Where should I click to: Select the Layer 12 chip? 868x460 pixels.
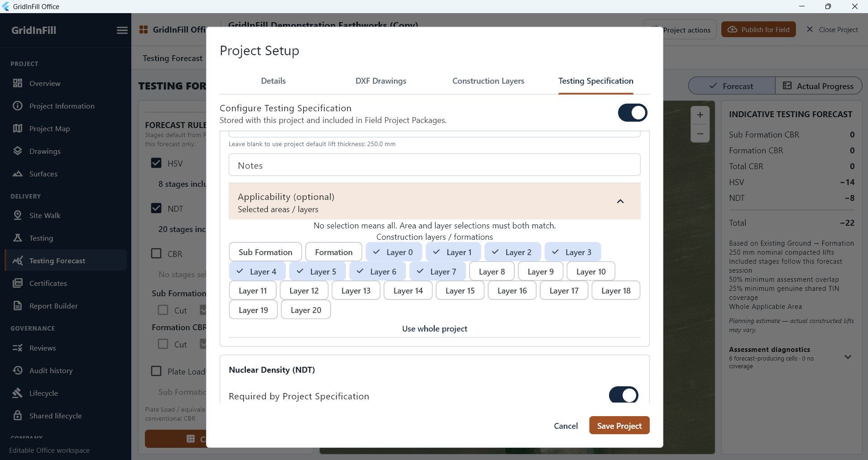click(x=304, y=290)
